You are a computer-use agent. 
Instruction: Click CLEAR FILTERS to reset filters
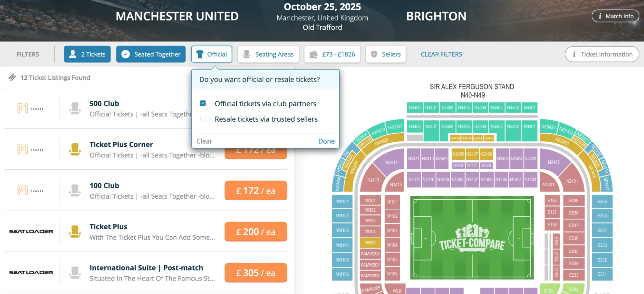[x=441, y=54]
